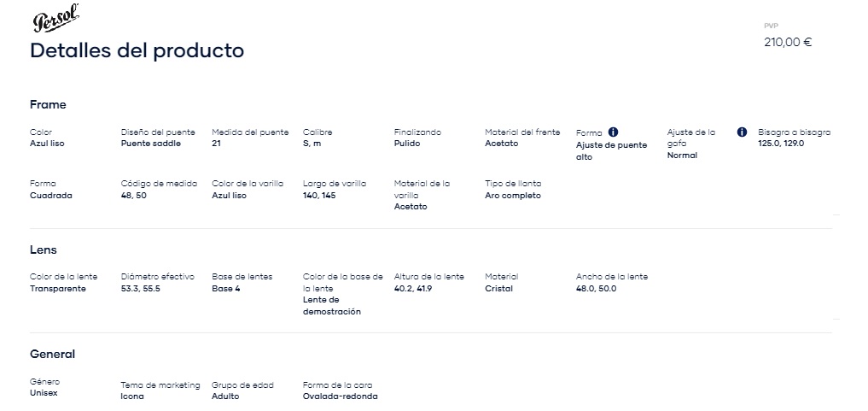Open info icon next to Forma

(613, 132)
